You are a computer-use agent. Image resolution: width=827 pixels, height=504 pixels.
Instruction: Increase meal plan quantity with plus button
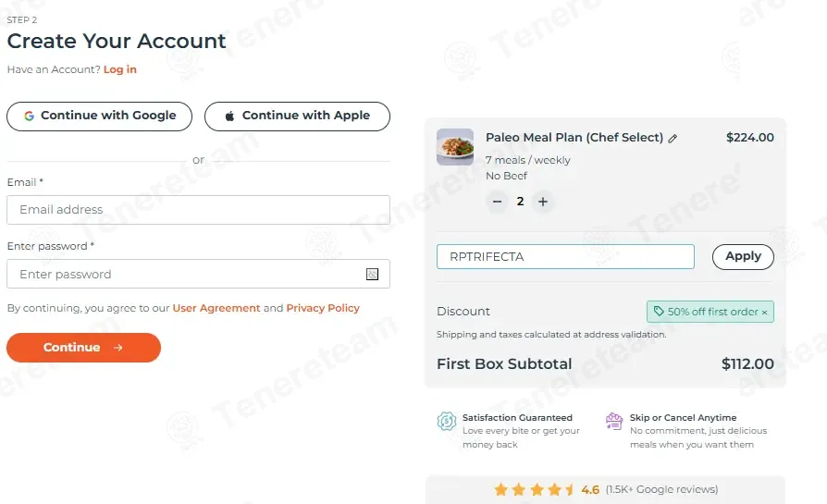click(543, 202)
